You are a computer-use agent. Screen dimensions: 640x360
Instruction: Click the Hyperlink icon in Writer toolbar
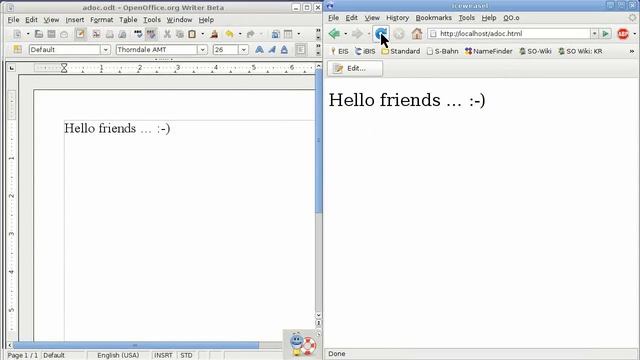pyautogui.click(x=276, y=34)
